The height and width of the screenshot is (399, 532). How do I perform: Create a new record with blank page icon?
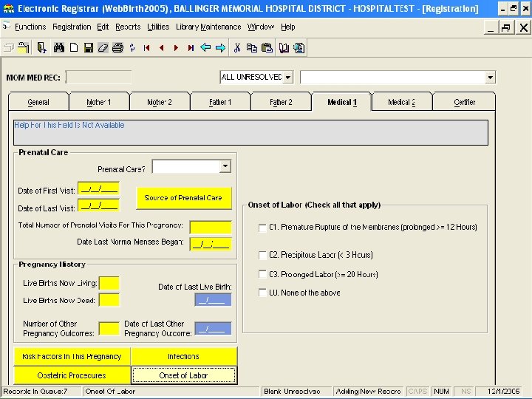(x=74, y=48)
